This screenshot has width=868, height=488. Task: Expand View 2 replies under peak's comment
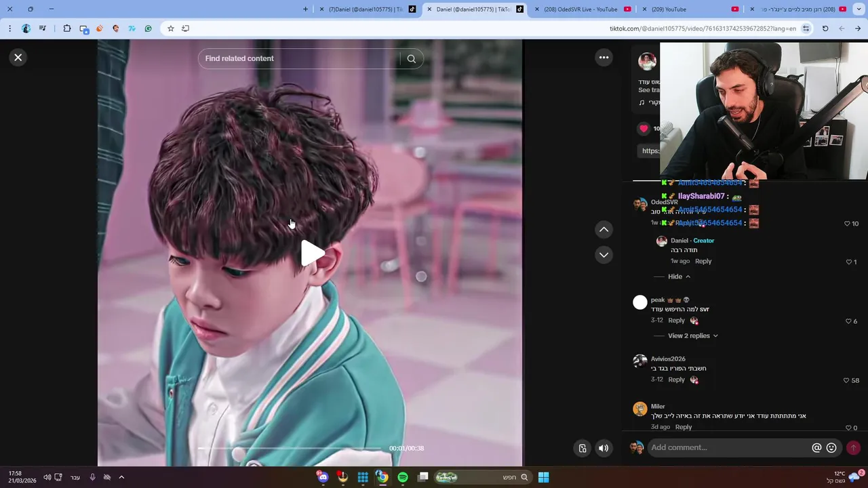point(692,335)
